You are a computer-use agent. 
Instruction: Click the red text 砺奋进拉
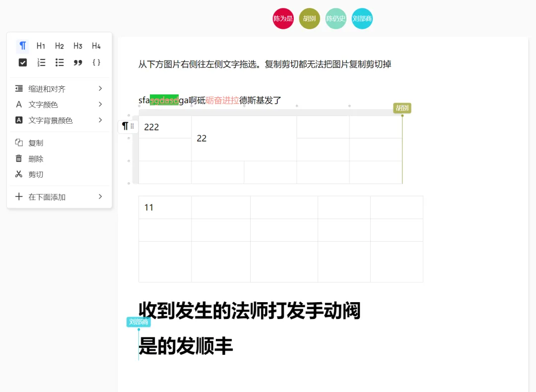(222, 100)
